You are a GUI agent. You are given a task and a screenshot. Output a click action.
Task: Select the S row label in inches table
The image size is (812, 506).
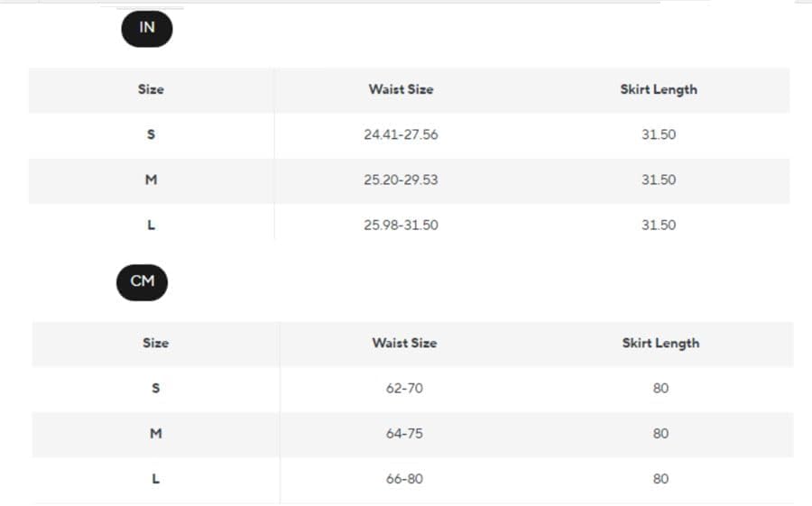(151, 134)
